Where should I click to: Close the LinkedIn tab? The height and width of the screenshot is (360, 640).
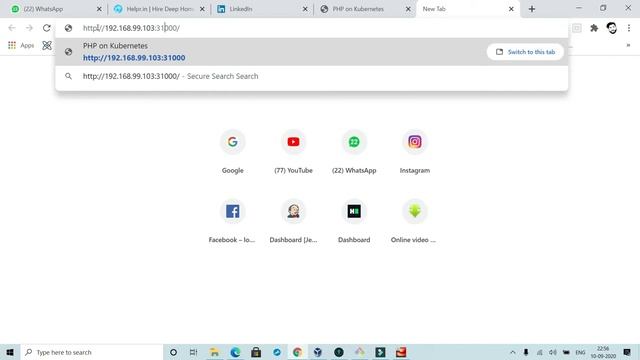coord(305,9)
